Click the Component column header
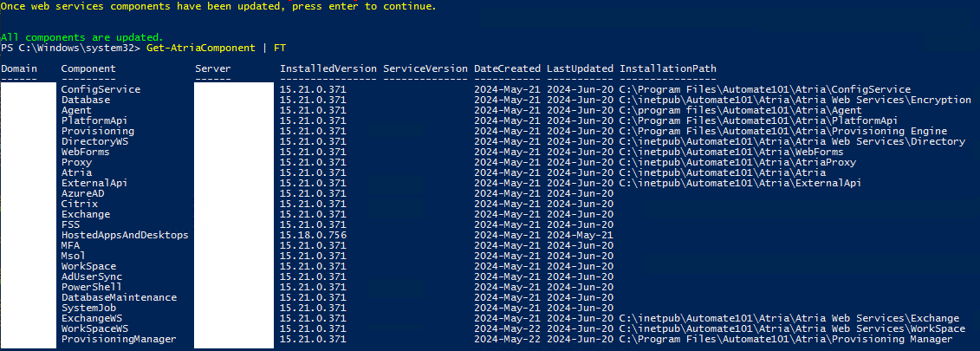The height and width of the screenshot is (351, 980). 88,68
